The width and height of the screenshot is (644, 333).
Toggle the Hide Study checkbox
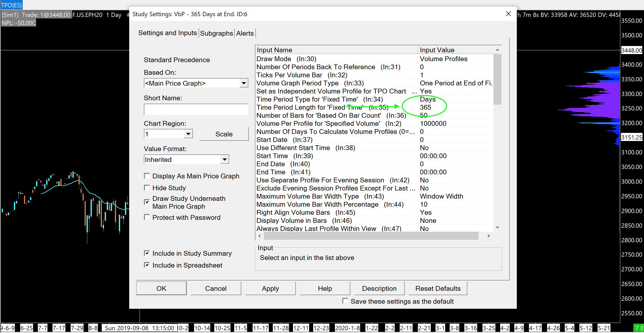pyautogui.click(x=147, y=188)
